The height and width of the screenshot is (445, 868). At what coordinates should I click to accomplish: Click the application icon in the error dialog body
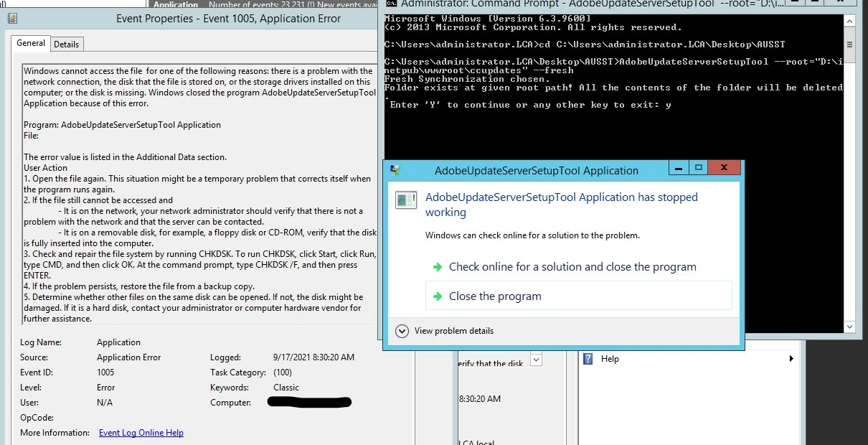click(406, 200)
